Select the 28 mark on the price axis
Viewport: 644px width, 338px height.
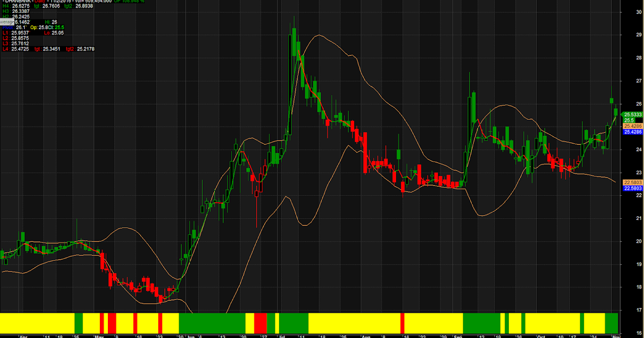(639, 58)
